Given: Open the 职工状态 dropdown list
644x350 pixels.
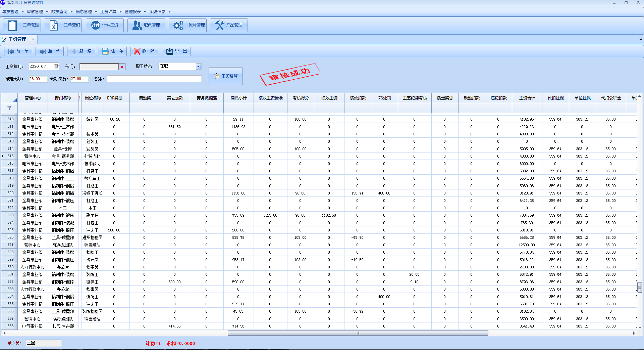Looking at the screenshot, I should coord(198,67).
